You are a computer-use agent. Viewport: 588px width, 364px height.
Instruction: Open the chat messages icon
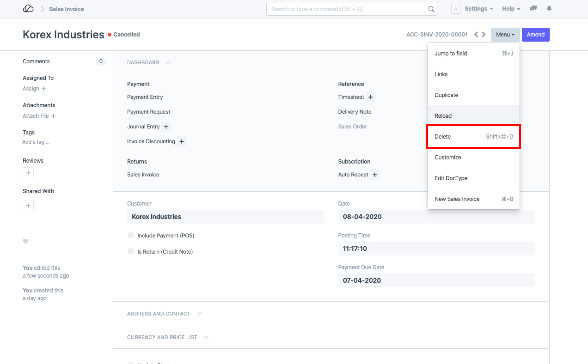coord(533,9)
